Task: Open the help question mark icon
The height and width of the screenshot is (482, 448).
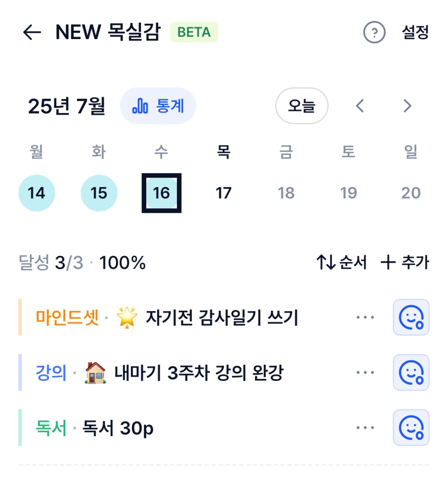Action: 374,32
